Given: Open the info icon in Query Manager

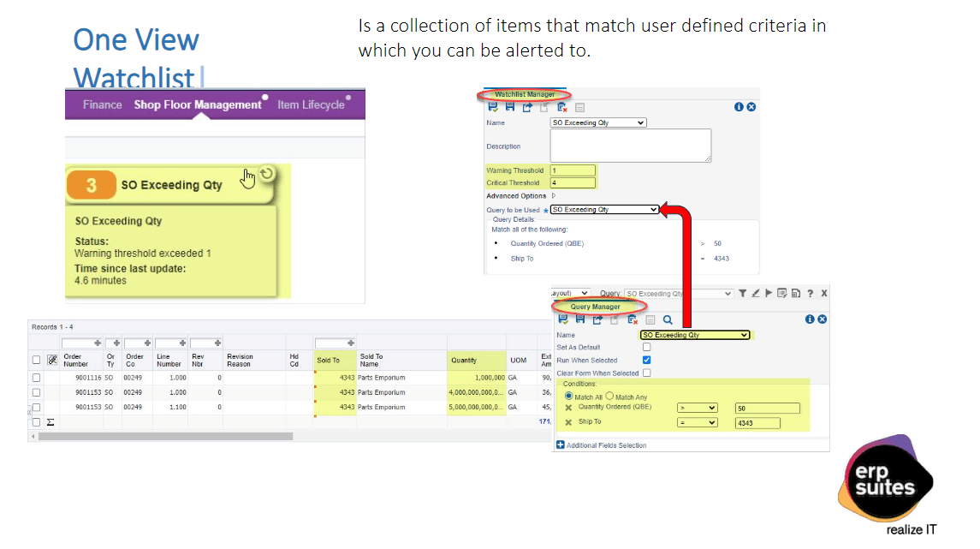Looking at the screenshot, I should coord(810,319).
